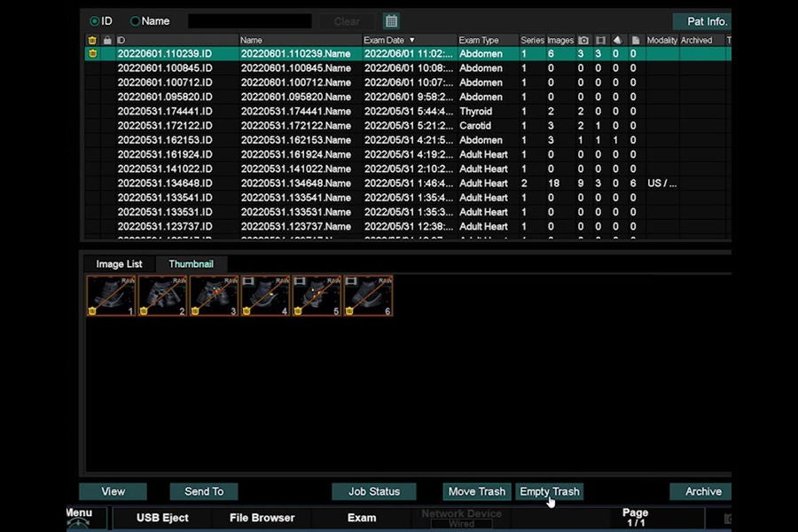Toggle Exam Date sort order arrow
Viewport: 798px width, 532px height.
(411, 40)
